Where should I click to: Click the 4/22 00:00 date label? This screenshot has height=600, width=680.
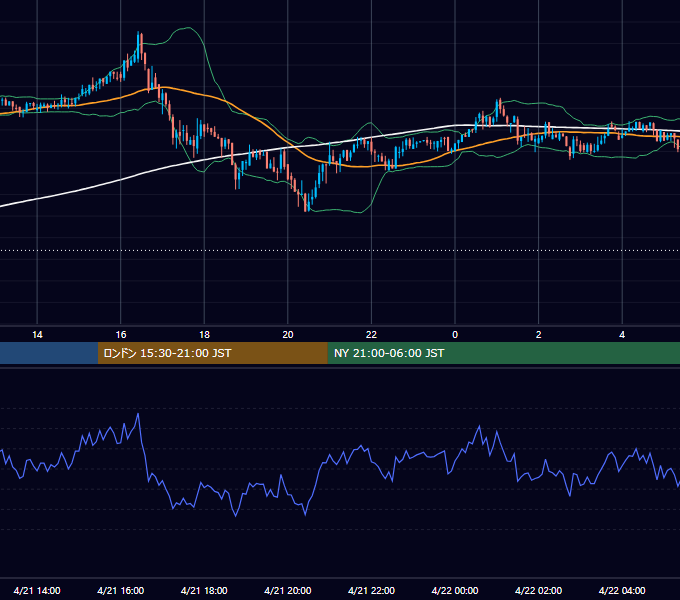click(455, 590)
